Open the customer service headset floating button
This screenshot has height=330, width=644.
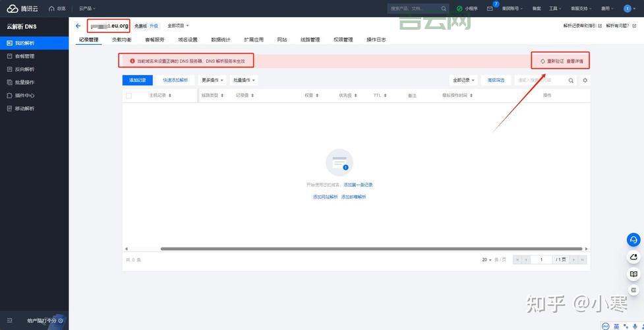(633, 240)
